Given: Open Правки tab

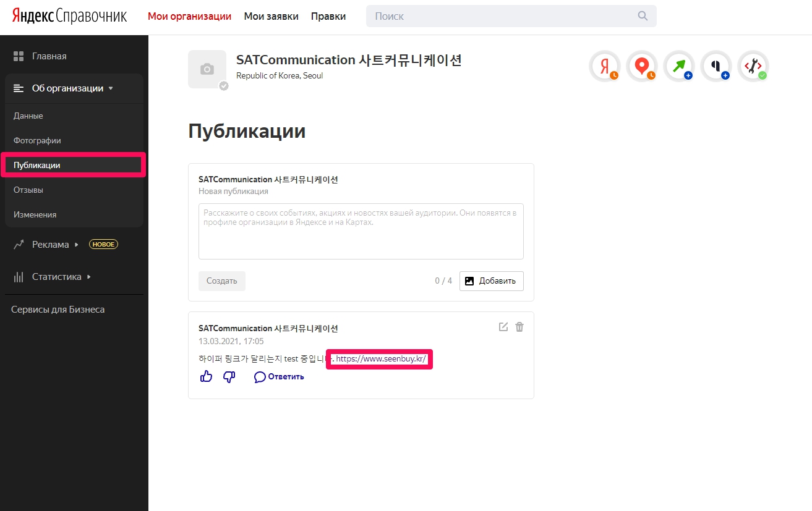Looking at the screenshot, I should (328, 16).
